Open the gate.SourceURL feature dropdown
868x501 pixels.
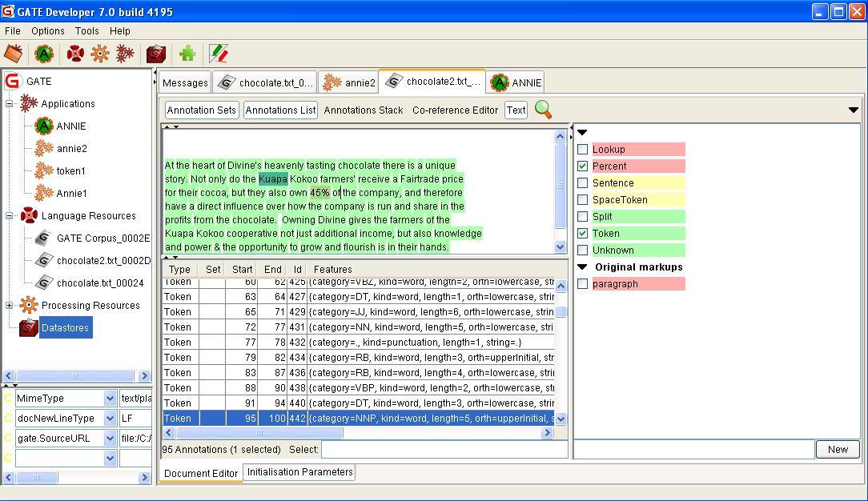[x=110, y=438]
